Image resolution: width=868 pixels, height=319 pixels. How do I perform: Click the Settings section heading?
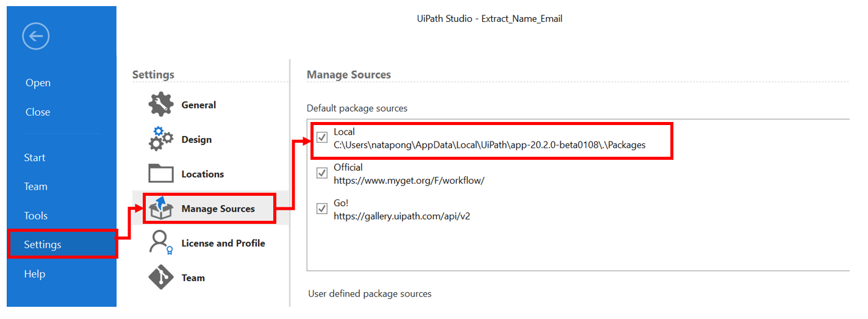[x=153, y=74]
